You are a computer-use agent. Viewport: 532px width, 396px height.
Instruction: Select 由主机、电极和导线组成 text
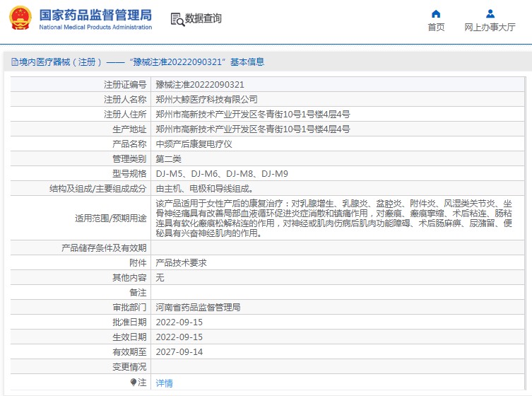pyautogui.click(x=205, y=189)
